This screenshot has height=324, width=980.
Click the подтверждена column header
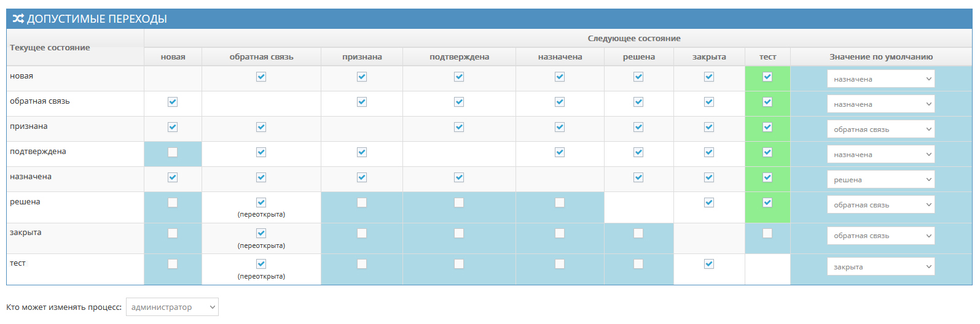(x=459, y=57)
